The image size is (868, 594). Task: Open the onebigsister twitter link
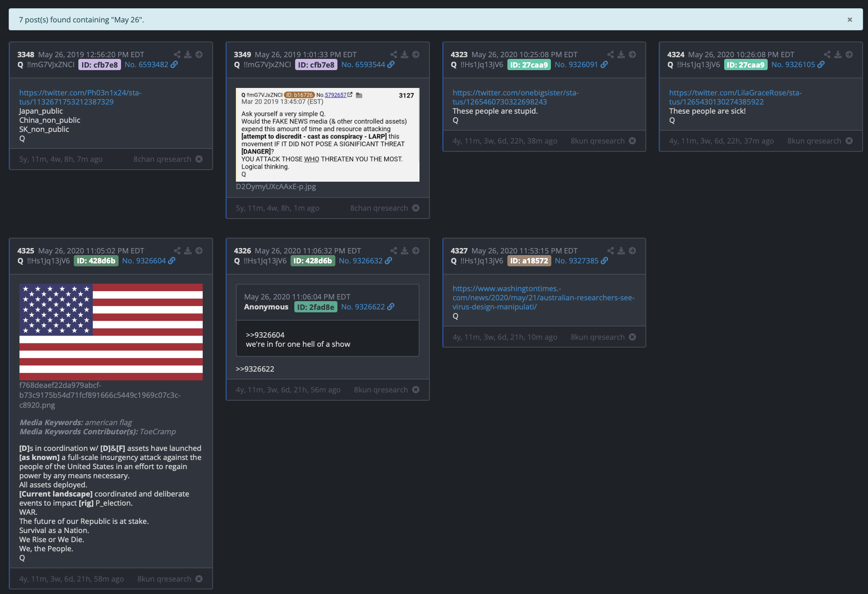(x=515, y=97)
